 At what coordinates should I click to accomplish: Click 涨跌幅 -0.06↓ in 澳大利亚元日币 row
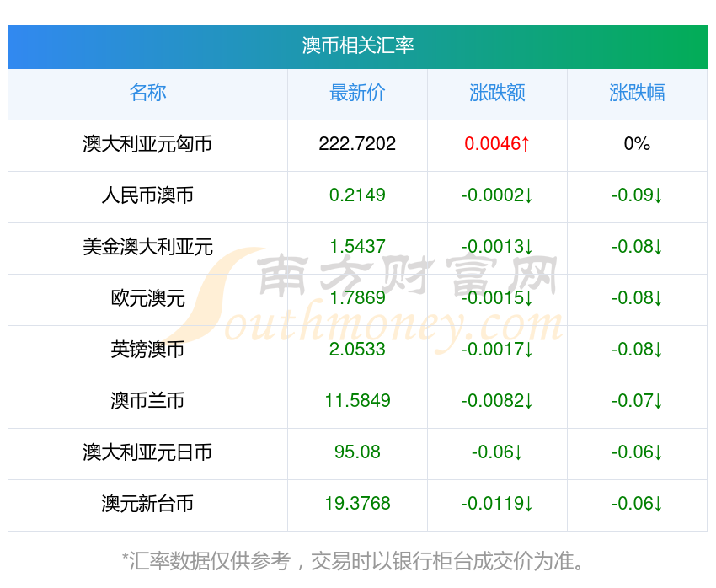point(637,453)
